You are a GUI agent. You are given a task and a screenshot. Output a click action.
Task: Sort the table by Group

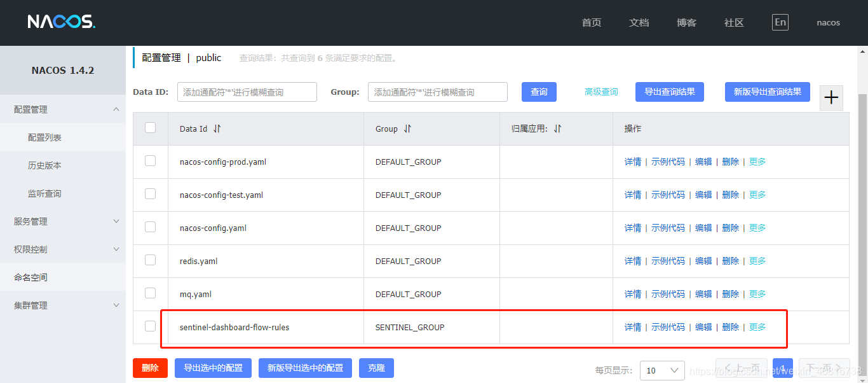[x=407, y=129]
